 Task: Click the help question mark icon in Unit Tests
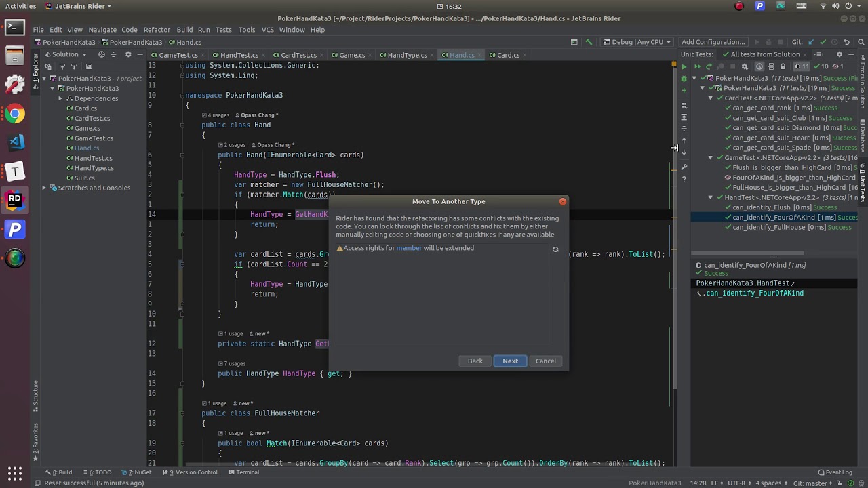[684, 179]
